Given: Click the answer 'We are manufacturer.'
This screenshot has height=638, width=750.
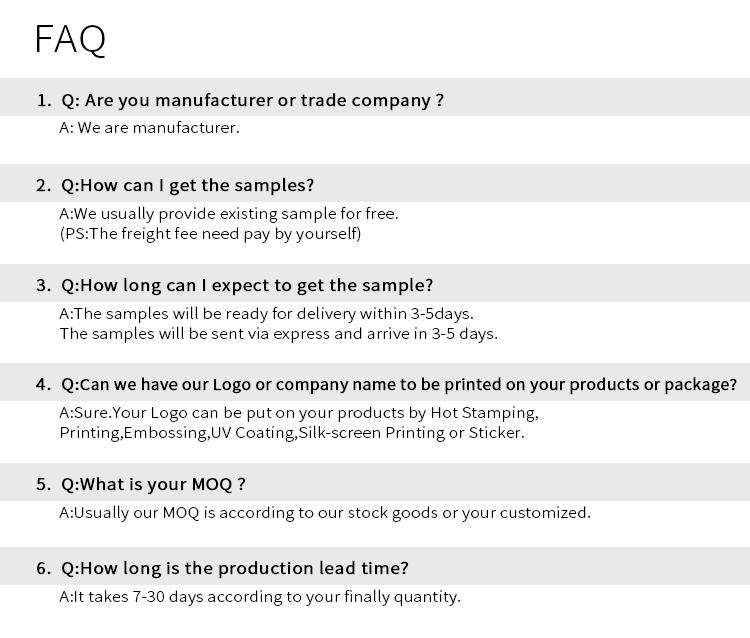Looking at the screenshot, I should click(149, 128).
